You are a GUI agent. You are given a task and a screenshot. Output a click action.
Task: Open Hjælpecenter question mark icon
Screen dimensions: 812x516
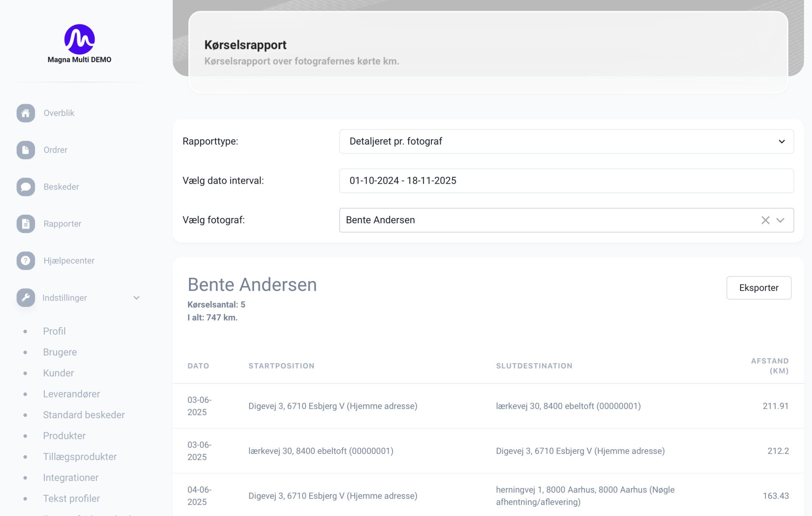coord(26,260)
